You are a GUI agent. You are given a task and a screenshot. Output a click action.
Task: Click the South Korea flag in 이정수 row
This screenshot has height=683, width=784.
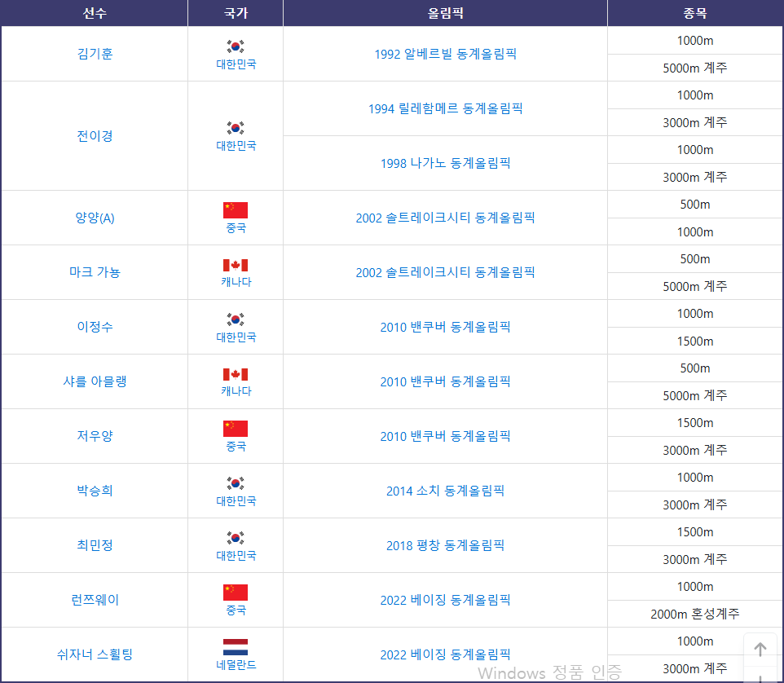tap(236, 319)
